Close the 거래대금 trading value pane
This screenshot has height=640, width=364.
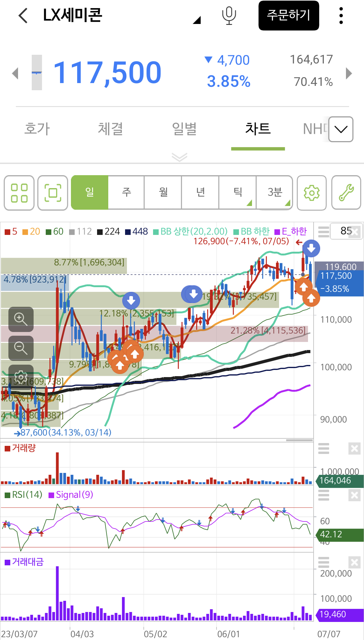point(354,562)
